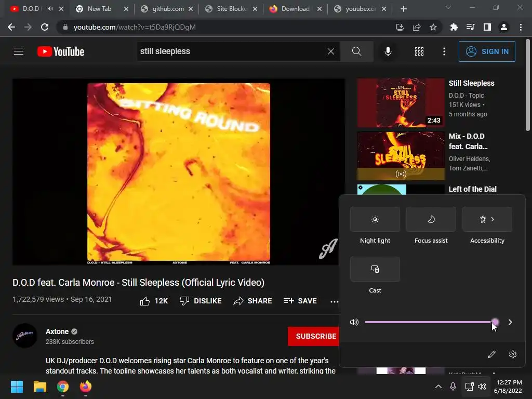Open the YouTube apps grid
The image size is (532, 399).
click(x=419, y=51)
